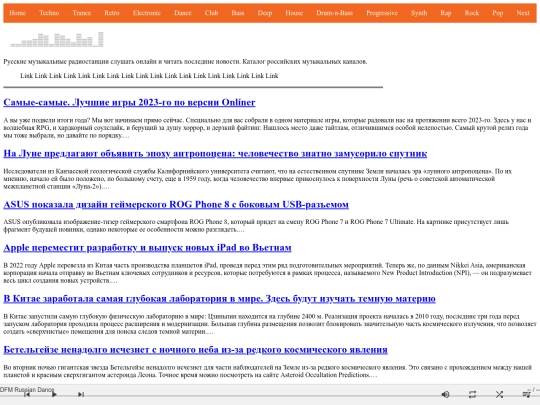Click the summary paragraph about 2023 games
This screenshot has height=405, width=540.
coord(267,128)
